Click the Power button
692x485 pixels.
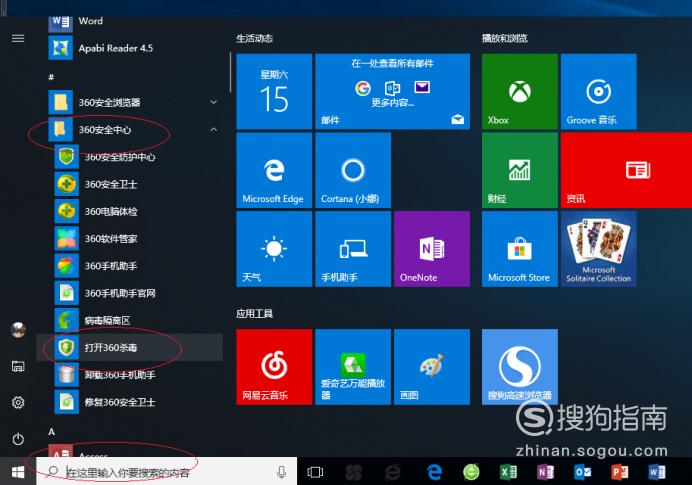18,439
